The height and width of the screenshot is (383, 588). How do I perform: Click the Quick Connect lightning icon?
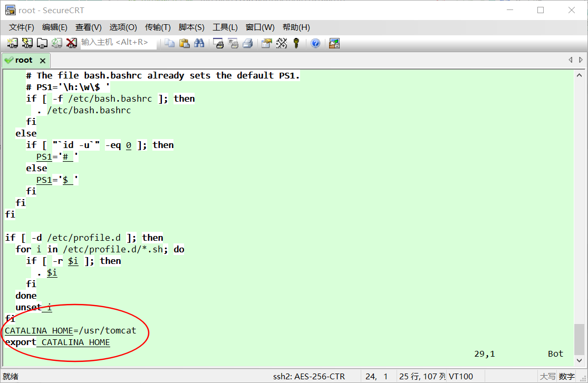pos(27,43)
